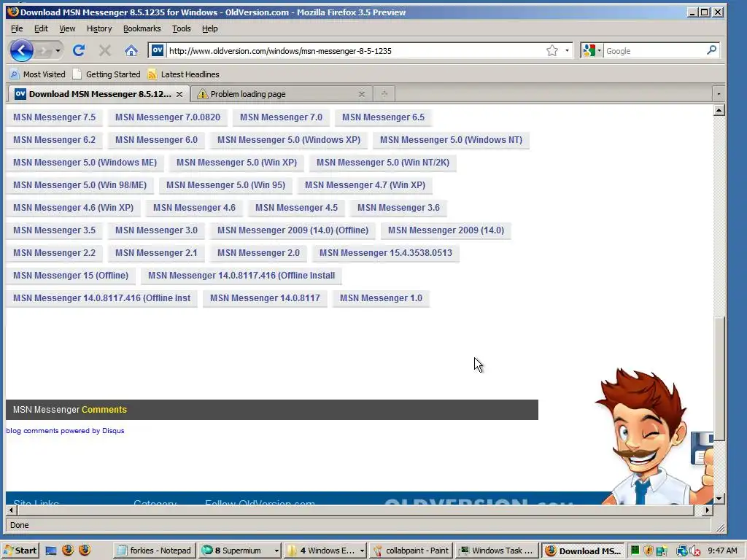Open MSN Messenger 5.0 (Win 95) link

pyautogui.click(x=226, y=185)
